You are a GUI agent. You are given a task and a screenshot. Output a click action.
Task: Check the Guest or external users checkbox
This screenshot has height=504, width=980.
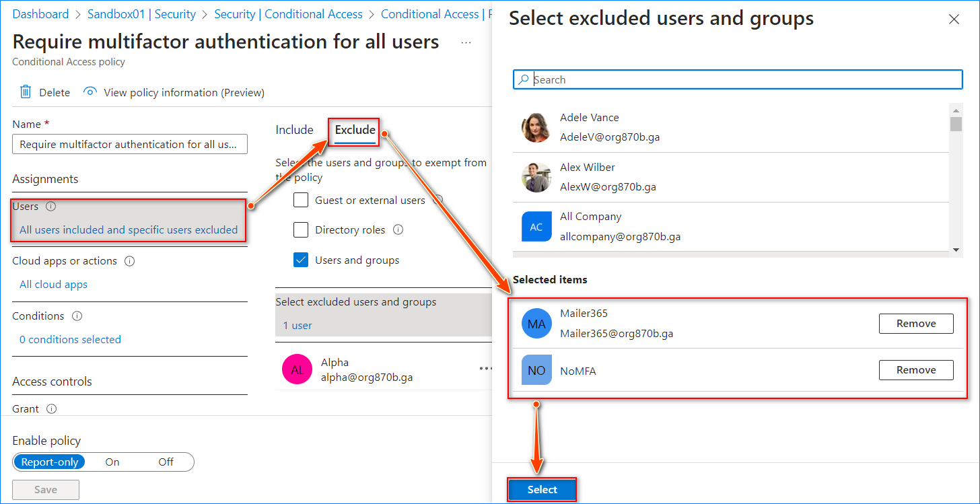(x=301, y=200)
